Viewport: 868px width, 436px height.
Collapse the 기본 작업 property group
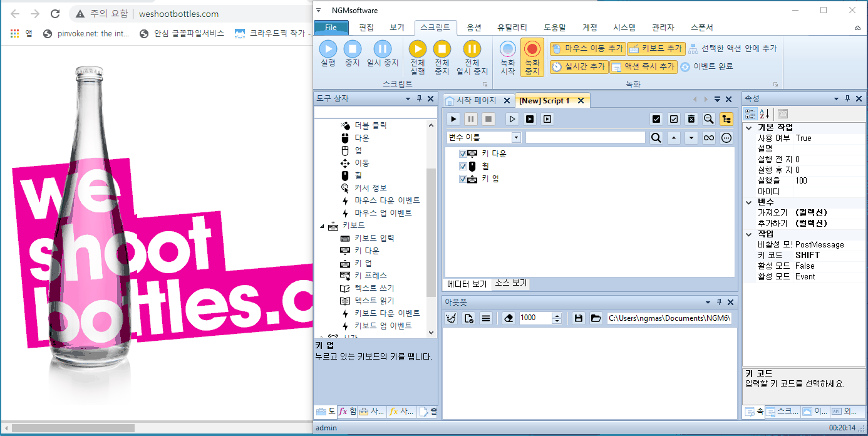click(748, 128)
